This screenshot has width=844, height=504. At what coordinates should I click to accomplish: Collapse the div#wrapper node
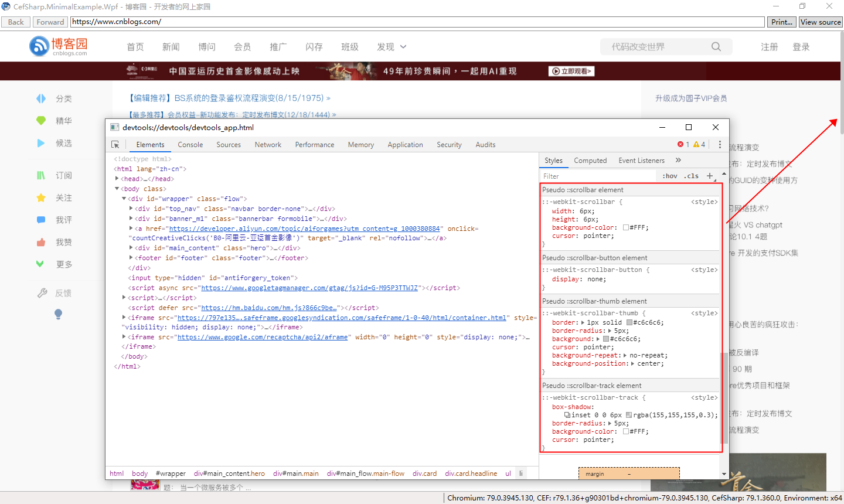pos(124,199)
